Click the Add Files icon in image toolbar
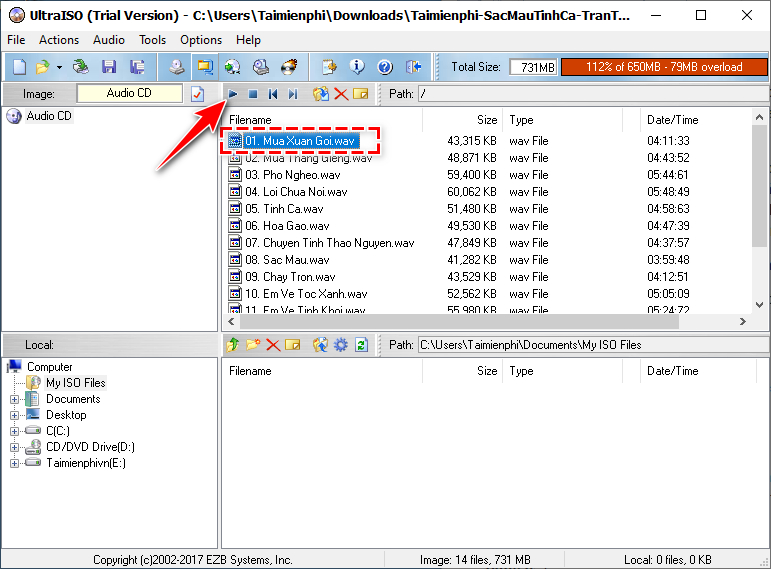The image size is (771, 569). tap(321, 94)
